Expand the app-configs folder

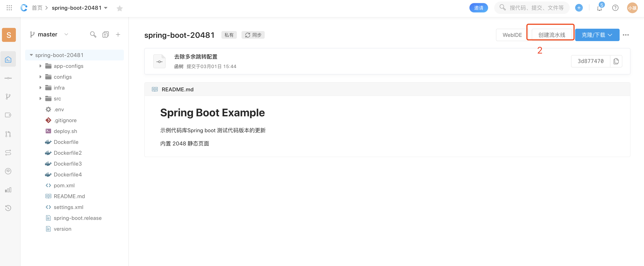pyautogui.click(x=40, y=66)
